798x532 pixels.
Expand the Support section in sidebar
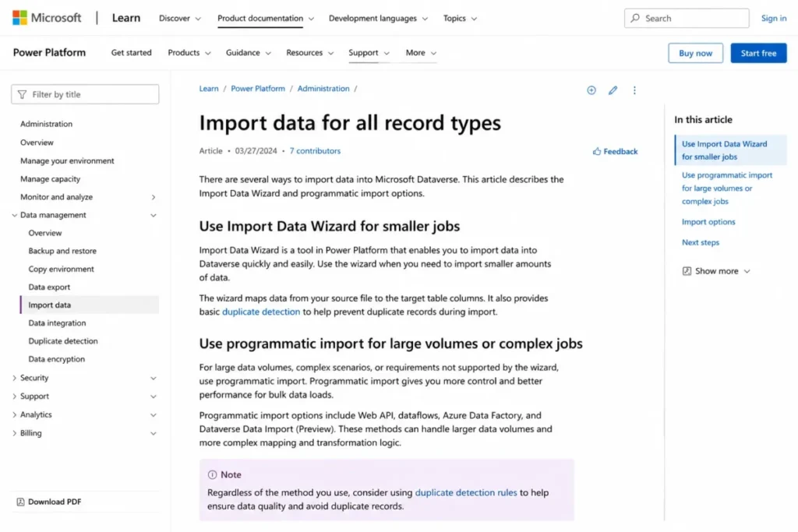pos(14,396)
